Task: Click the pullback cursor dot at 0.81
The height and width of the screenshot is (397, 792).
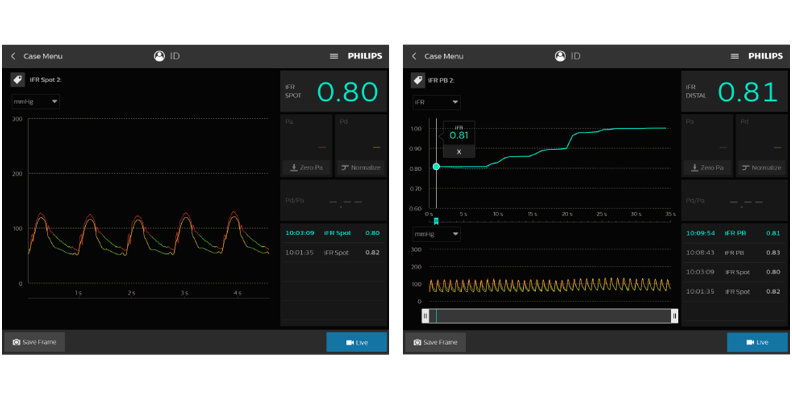Action: (436, 167)
